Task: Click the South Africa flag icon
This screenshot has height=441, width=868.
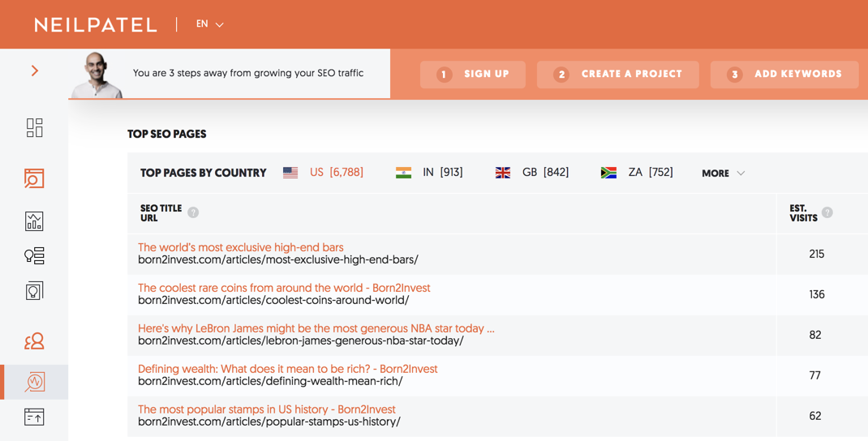Action: point(608,173)
